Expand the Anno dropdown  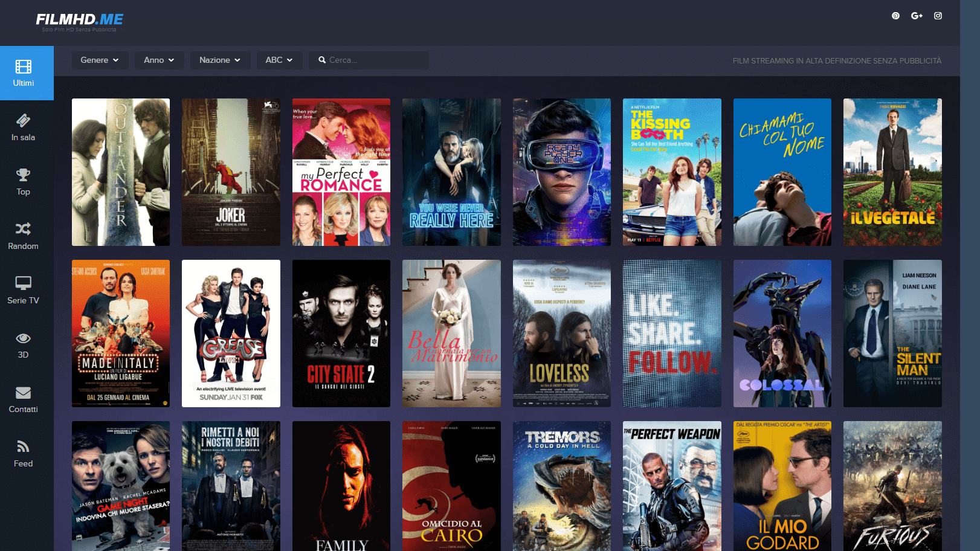point(159,60)
